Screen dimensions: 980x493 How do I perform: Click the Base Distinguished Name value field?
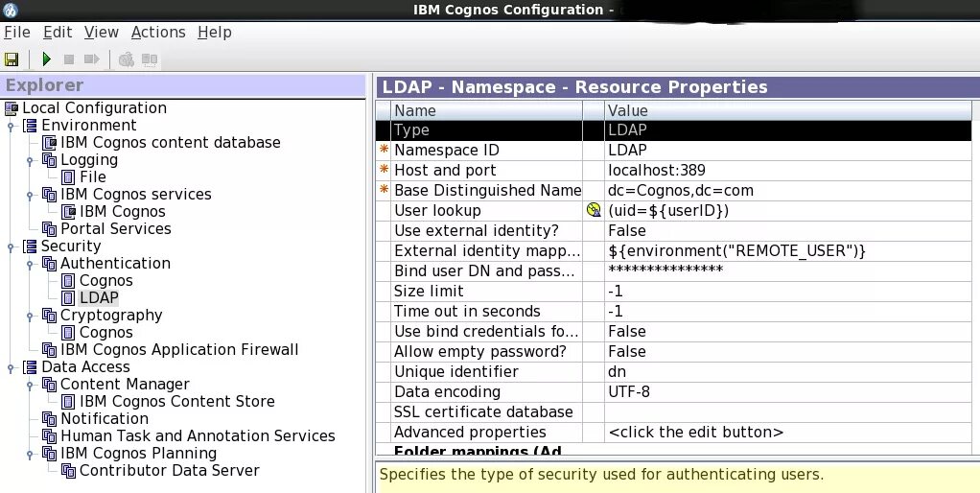click(x=788, y=191)
